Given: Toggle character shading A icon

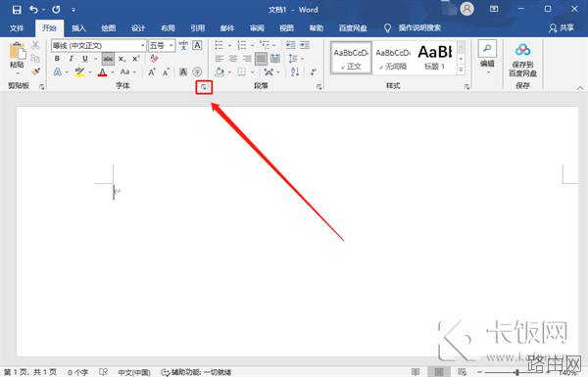Looking at the screenshot, I should pyautogui.click(x=183, y=71).
